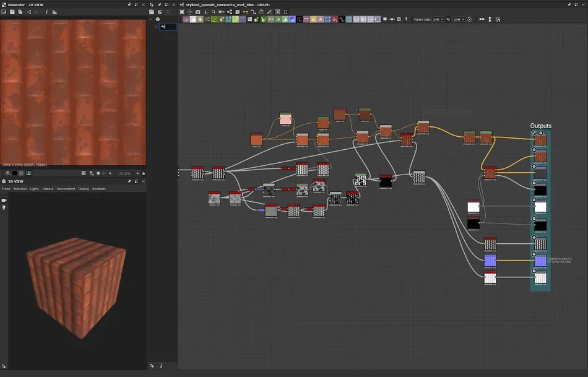Add a Blend node via shuffle-arrows icon

coord(207,19)
